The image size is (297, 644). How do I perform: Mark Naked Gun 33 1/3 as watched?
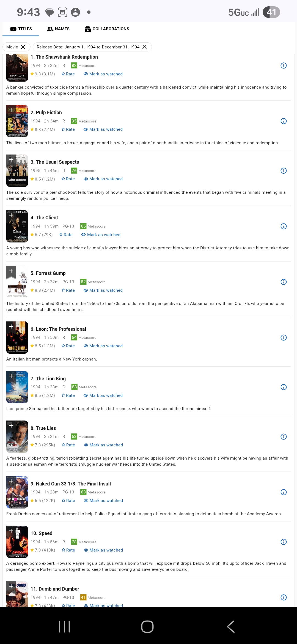coord(103,501)
